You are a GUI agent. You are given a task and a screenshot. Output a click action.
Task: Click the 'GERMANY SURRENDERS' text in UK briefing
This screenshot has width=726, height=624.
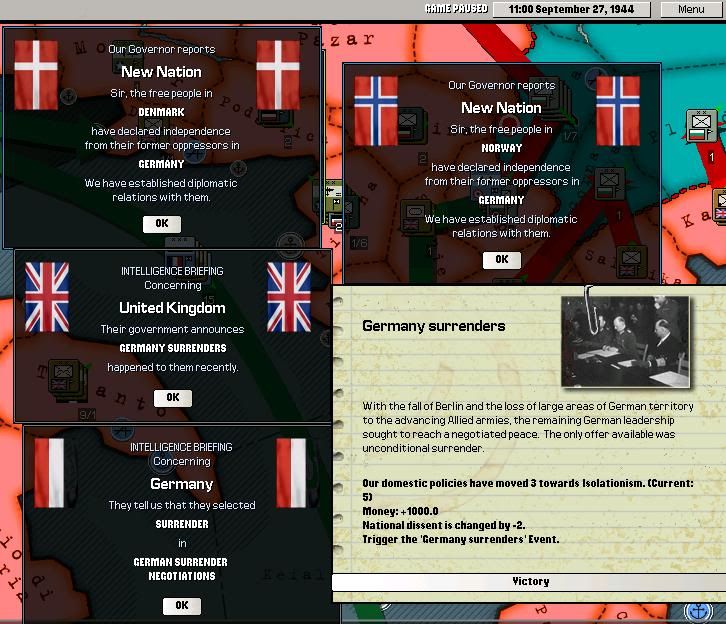tap(173, 348)
